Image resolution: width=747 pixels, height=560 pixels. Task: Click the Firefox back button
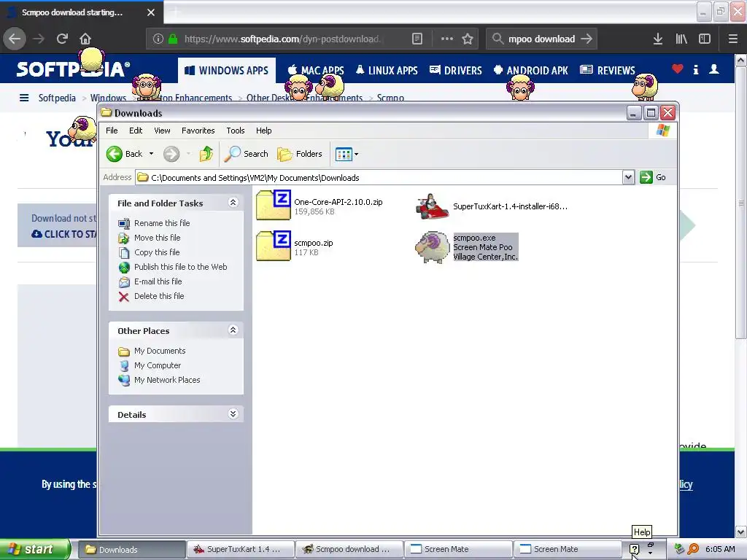tap(15, 39)
